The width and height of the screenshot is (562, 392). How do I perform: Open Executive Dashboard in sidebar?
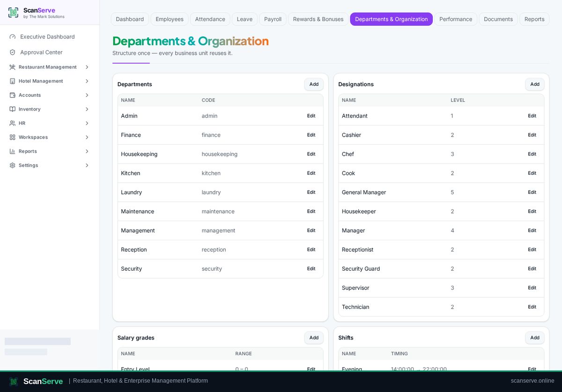[49, 37]
